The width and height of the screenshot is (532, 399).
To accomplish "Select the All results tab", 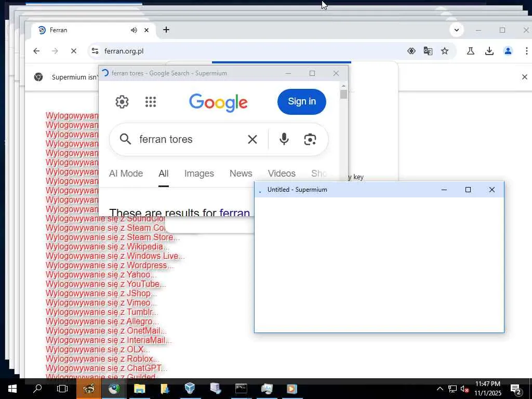I will [164, 174].
